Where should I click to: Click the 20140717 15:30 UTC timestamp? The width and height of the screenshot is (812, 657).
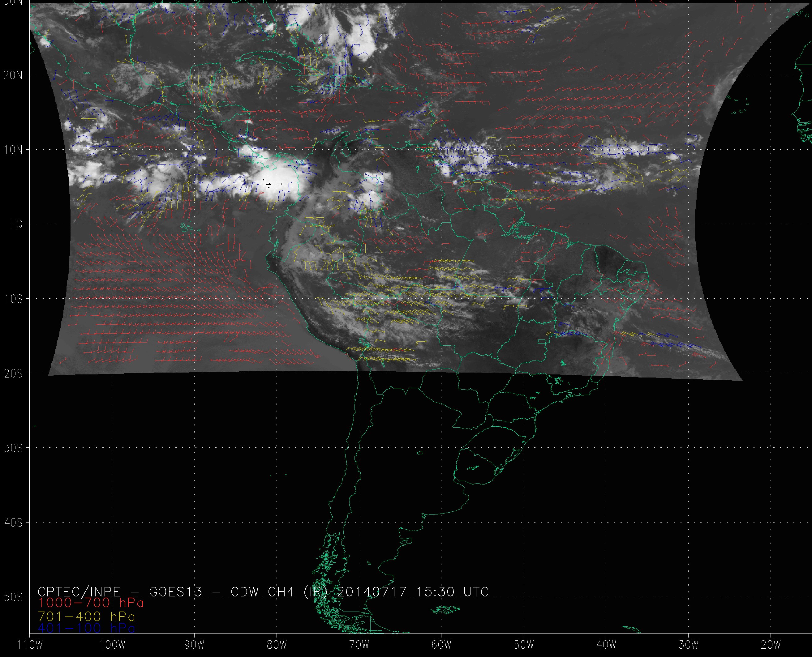coord(413,591)
